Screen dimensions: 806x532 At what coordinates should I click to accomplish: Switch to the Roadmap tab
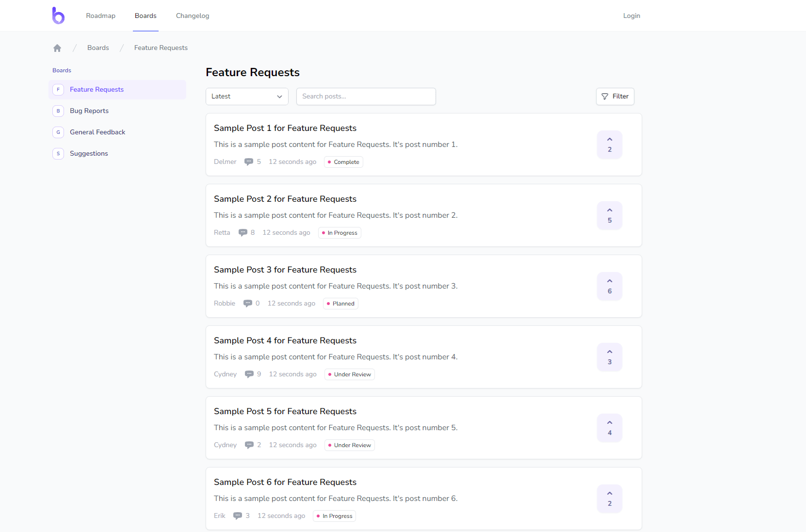point(101,16)
